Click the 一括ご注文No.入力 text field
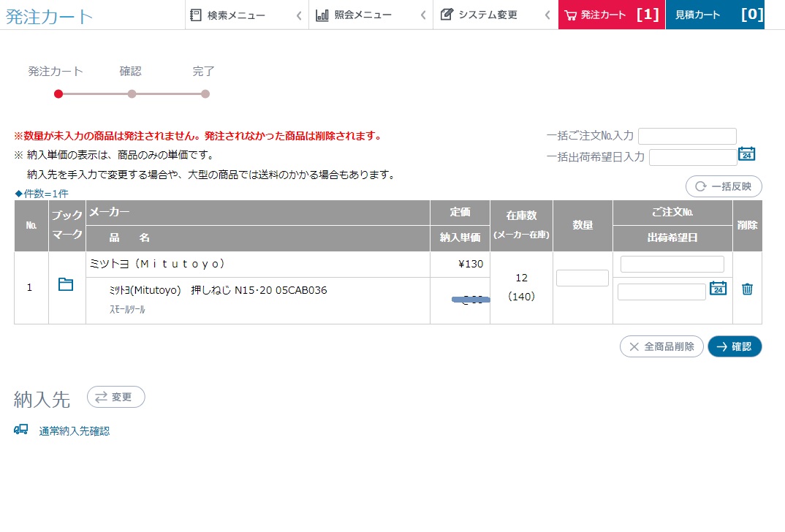 pos(687,135)
